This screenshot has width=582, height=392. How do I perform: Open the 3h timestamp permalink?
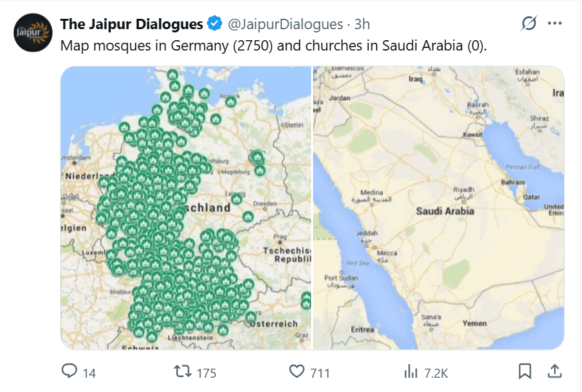(362, 24)
